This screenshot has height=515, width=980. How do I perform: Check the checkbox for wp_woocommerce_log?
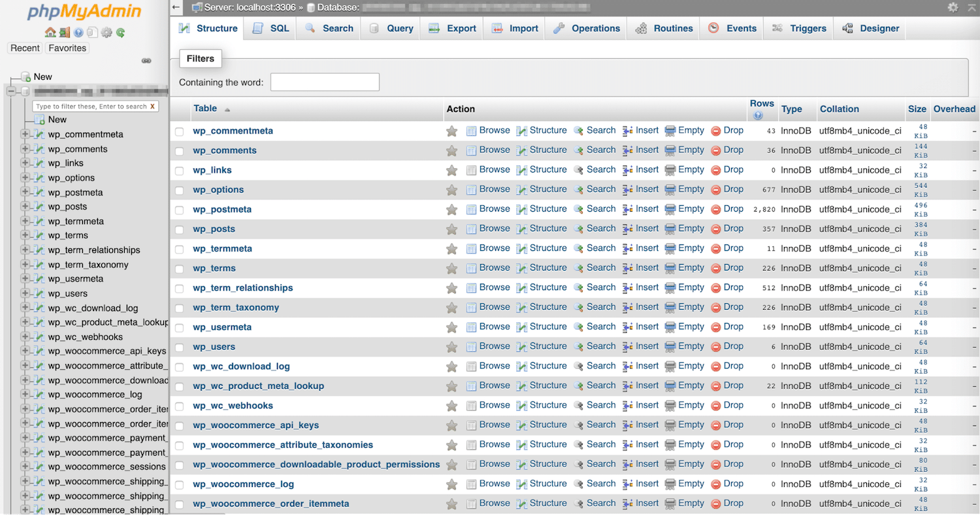pyautogui.click(x=179, y=484)
